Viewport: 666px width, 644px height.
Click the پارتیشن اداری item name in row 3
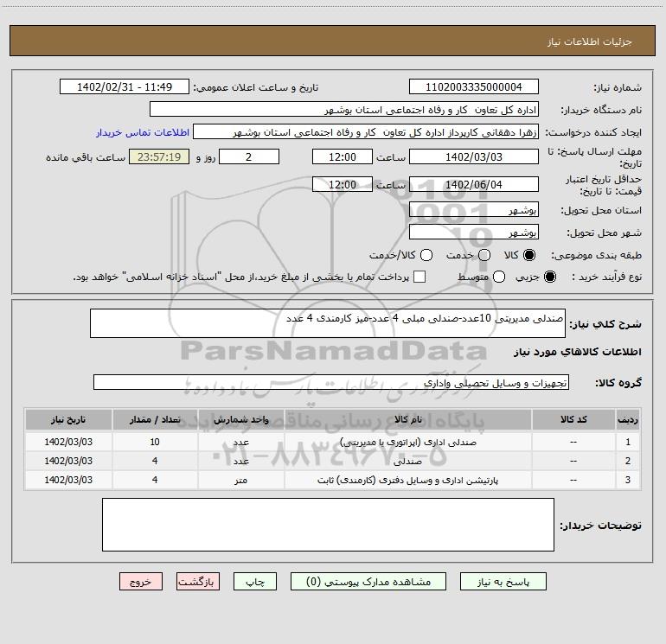pos(407,480)
